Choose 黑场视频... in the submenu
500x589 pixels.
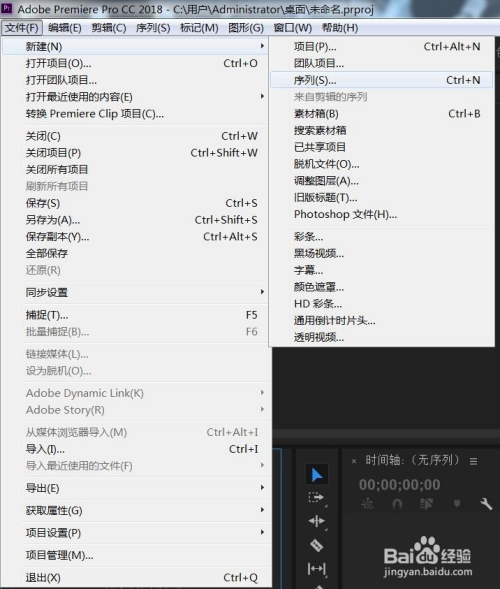tap(381, 253)
